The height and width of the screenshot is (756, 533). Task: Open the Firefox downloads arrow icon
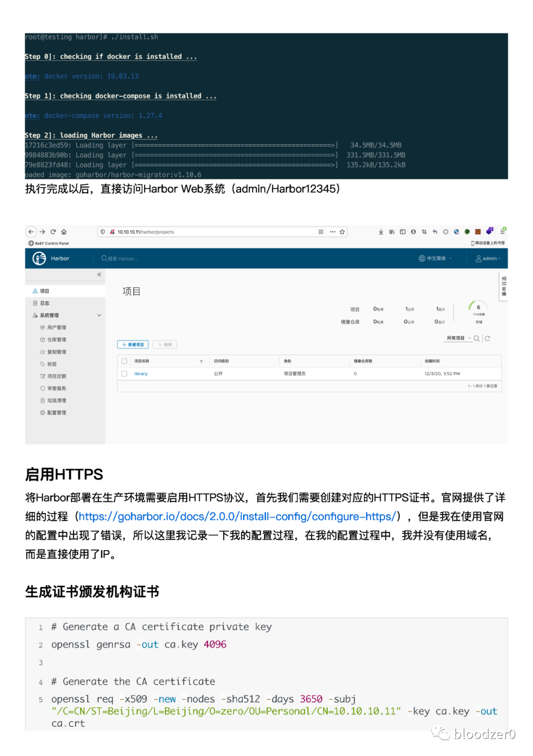[381, 232]
